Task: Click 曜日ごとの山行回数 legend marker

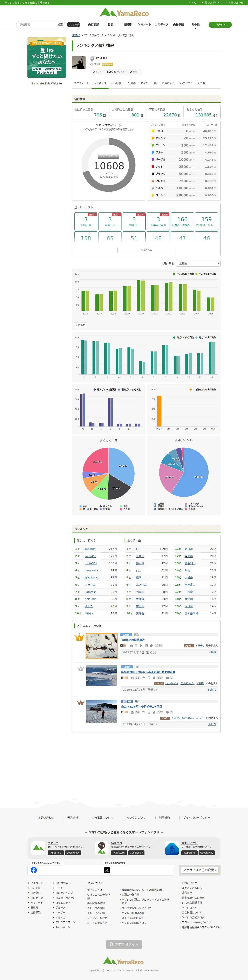Action: click(95, 390)
